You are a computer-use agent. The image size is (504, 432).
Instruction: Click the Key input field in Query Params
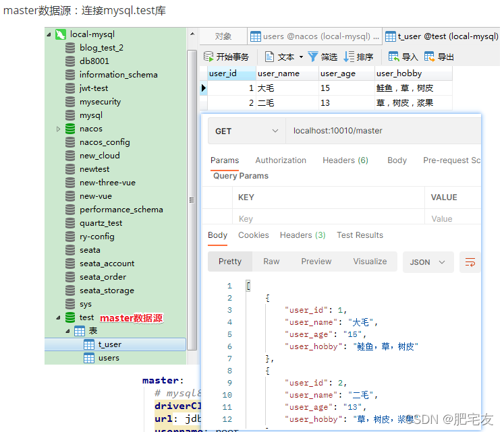(328, 219)
